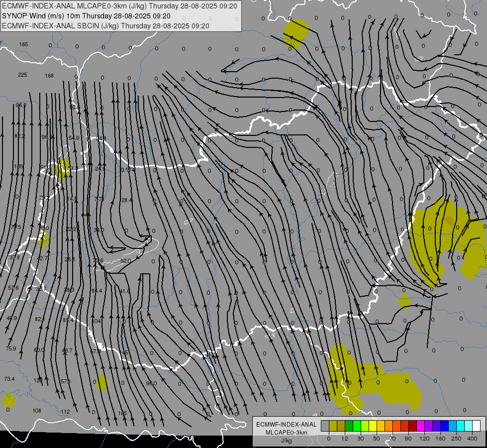487x448 pixels.
Task: Click the map value '112'
Action: 65,412
